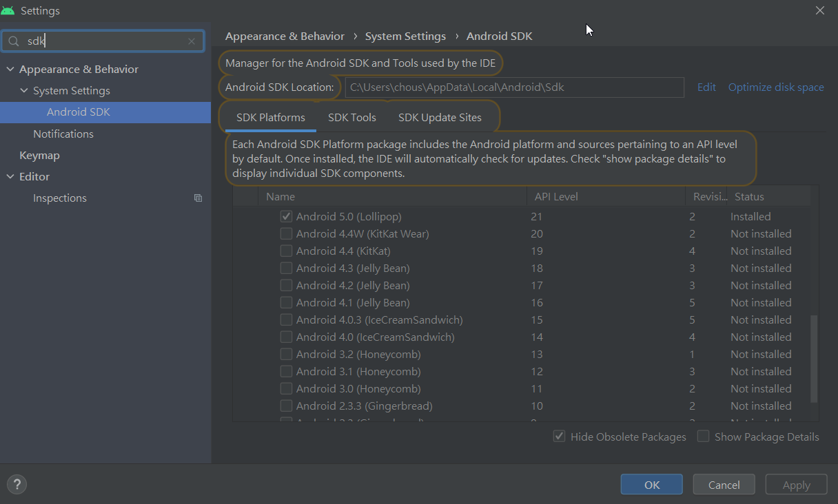Screen dimensions: 838x504
Task: Close the Settings dialog window
Action: point(820,10)
